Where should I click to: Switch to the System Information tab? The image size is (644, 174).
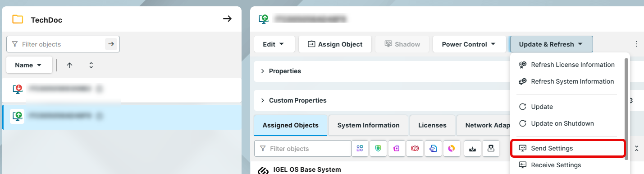pos(368,125)
